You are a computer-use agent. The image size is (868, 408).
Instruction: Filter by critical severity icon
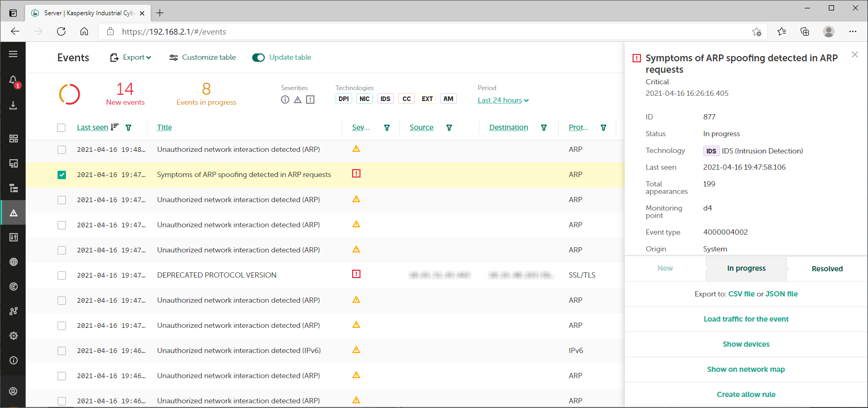[x=310, y=100]
